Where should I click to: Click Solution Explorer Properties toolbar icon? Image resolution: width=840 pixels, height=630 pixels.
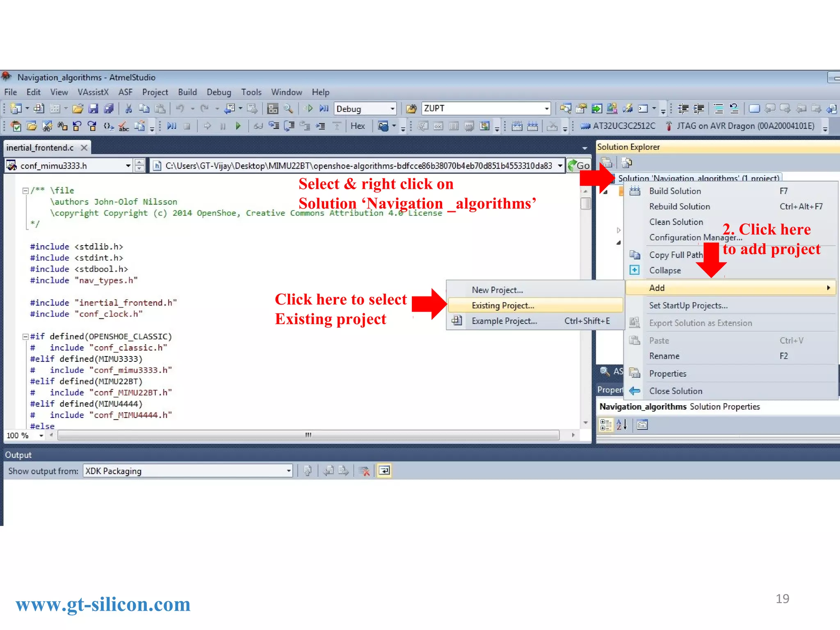coord(607,163)
